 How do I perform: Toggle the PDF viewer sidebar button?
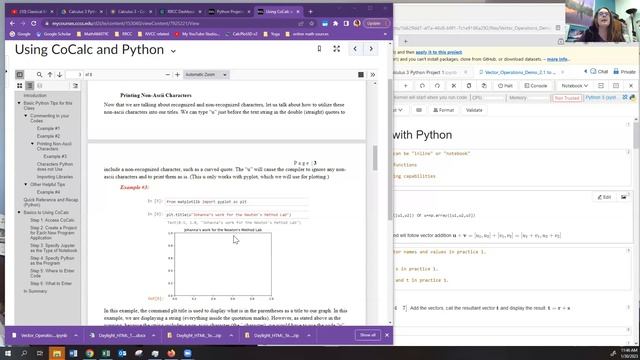tap(19, 75)
